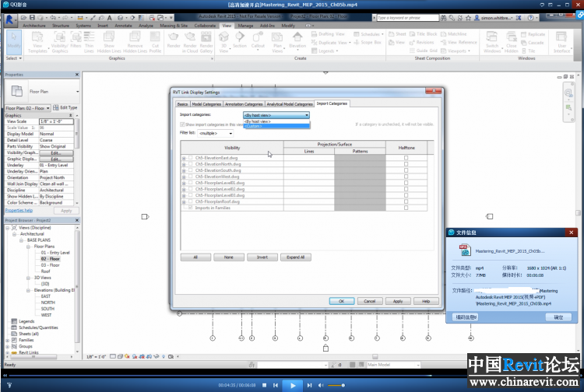Screen dimensions: 584x392
Task: Click Switch Windows tool
Action: point(492,42)
